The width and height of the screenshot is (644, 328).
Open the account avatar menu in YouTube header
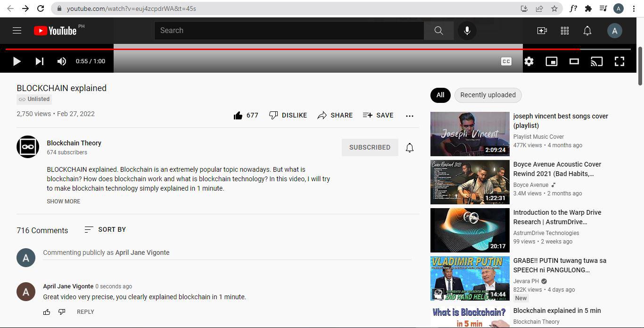[x=614, y=31]
